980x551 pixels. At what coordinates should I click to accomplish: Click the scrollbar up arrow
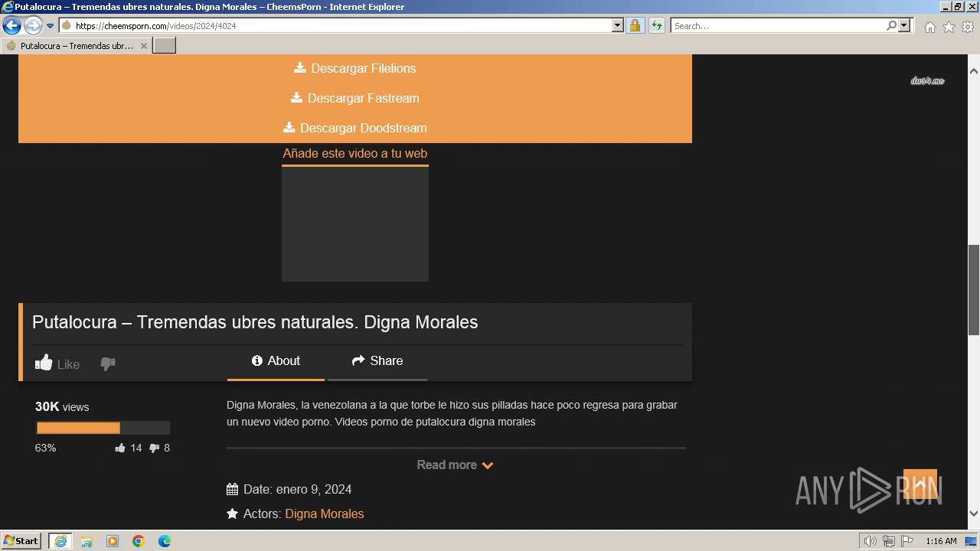click(x=974, y=70)
